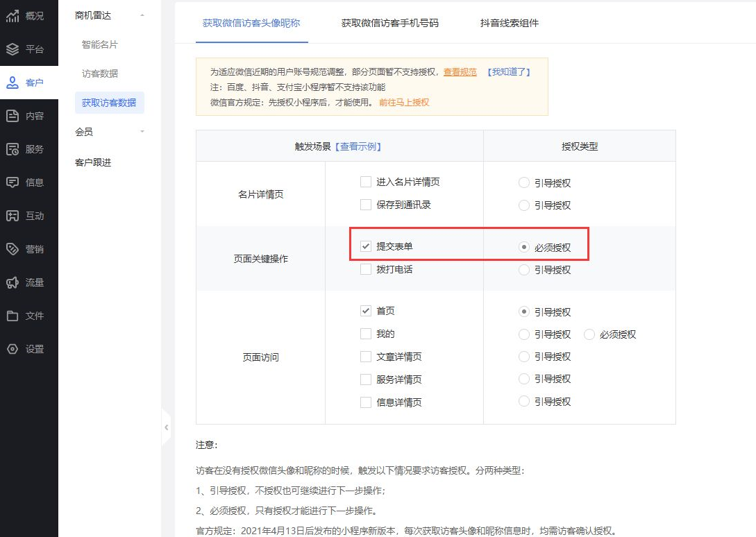
Task: Click the 前往马上授权 link
Action: (404, 102)
